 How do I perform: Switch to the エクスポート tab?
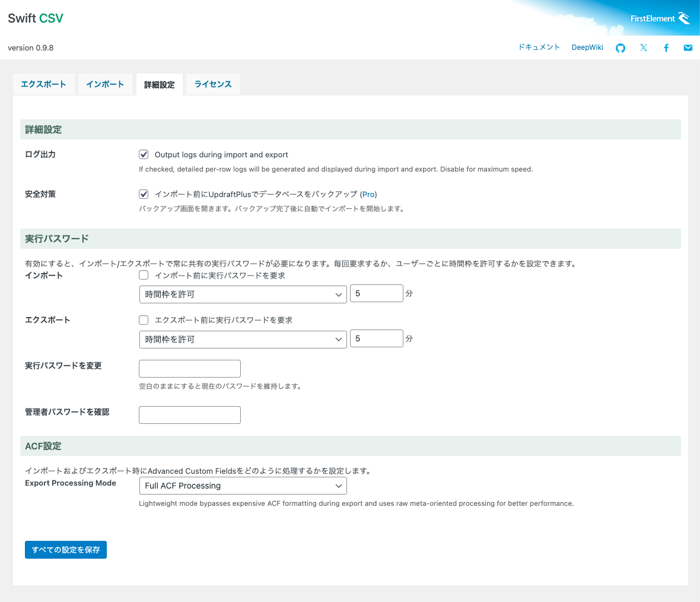click(x=44, y=84)
